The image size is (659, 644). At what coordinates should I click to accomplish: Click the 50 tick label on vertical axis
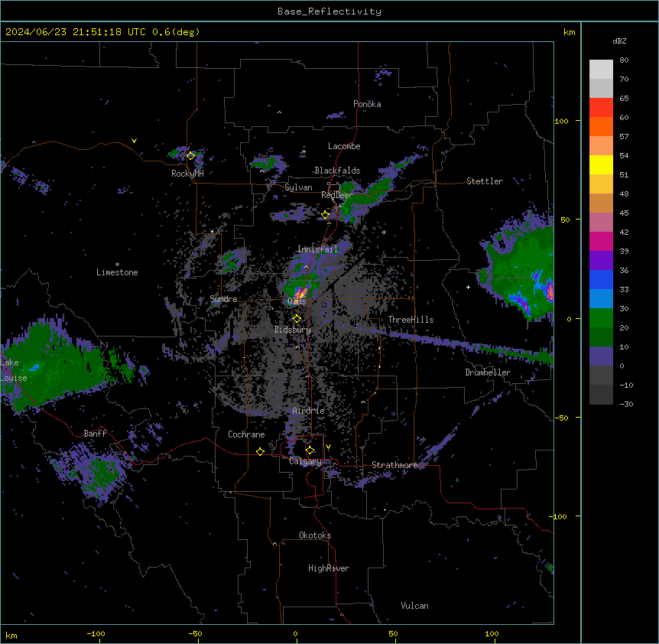[x=565, y=220]
